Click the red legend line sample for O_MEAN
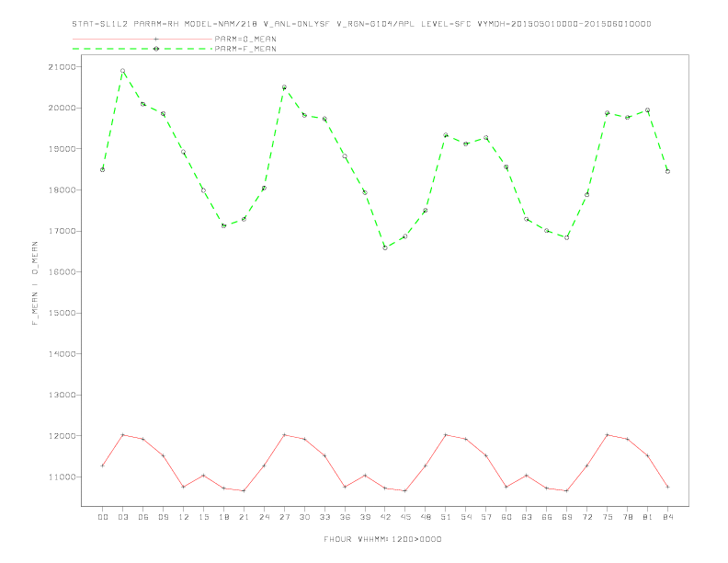This screenshot has height=563, width=728. (x=142, y=39)
